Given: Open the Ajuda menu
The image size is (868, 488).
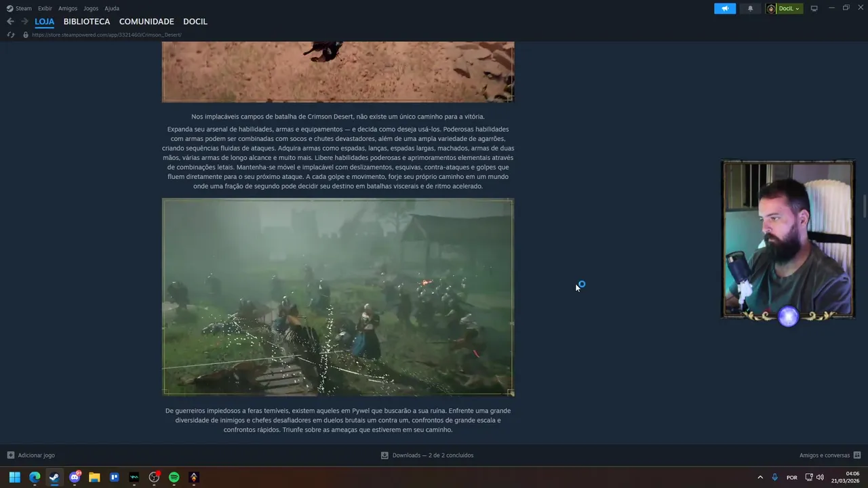Looking at the screenshot, I should tap(112, 8).
